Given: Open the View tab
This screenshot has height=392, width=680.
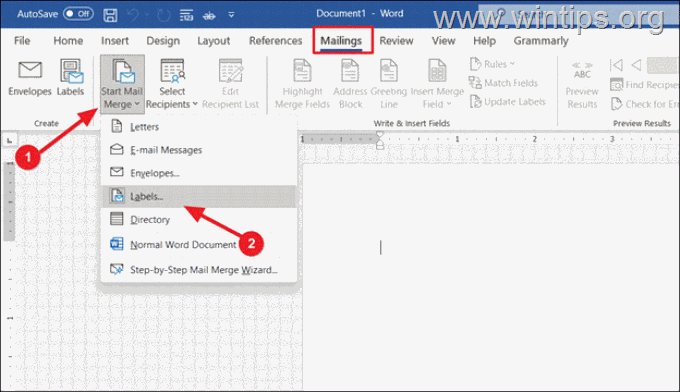Looking at the screenshot, I should tap(443, 41).
